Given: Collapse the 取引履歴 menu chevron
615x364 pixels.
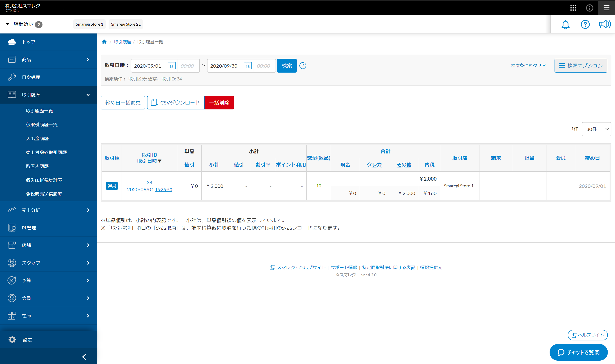Looking at the screenshot, I should click(x=88, y=95).
